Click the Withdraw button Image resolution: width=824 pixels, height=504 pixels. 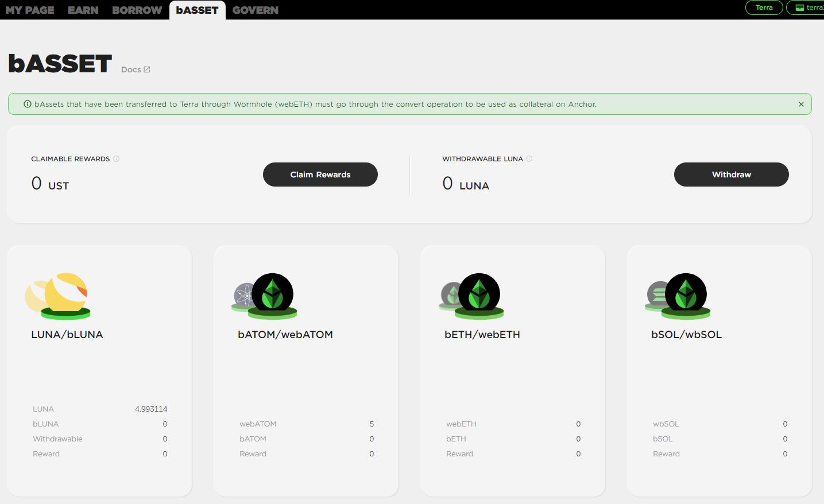click(732, 175)
